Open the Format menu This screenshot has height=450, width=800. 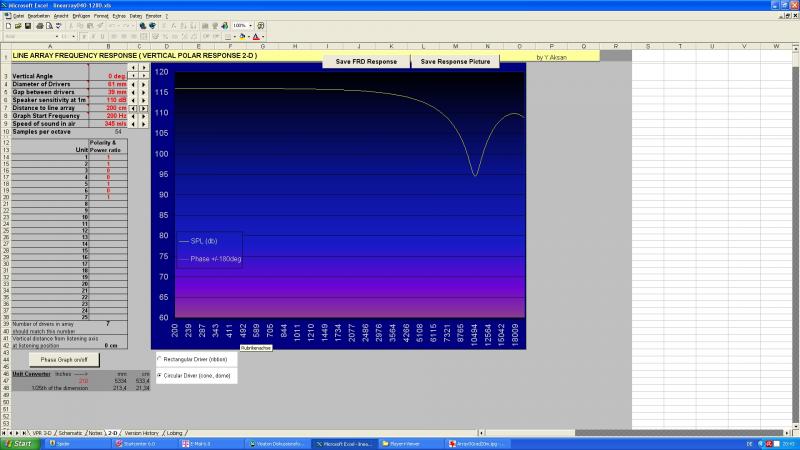tap(99, 16)
